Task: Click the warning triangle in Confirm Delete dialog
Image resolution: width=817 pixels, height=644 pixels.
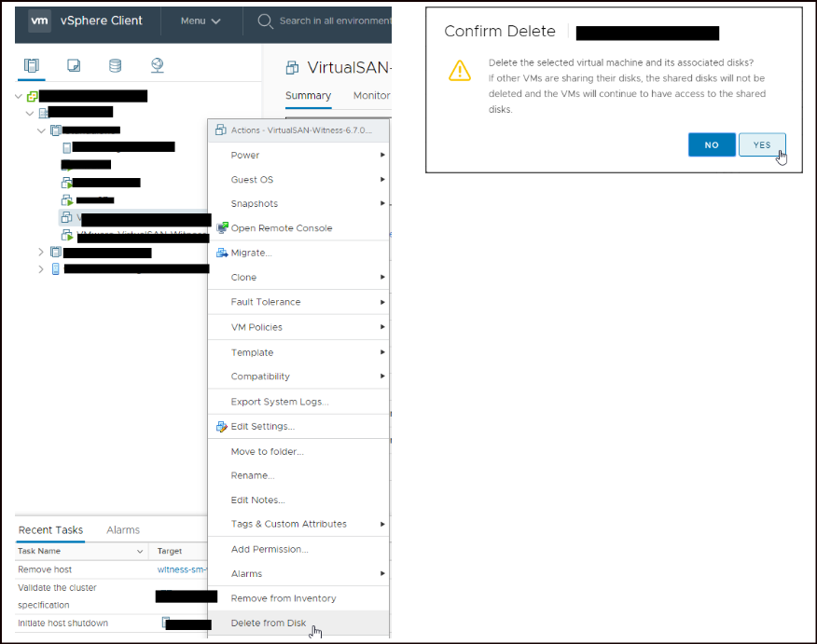Action: pyautogui.click(x=459, y=70)
